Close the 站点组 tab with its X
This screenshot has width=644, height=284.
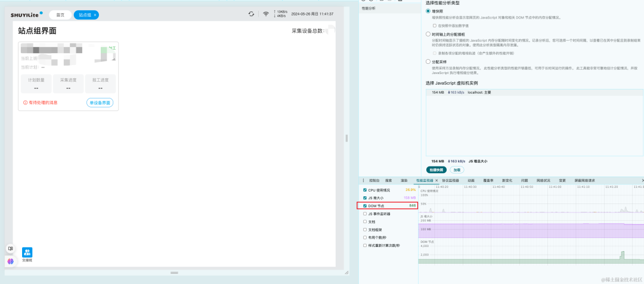[95, 15]
